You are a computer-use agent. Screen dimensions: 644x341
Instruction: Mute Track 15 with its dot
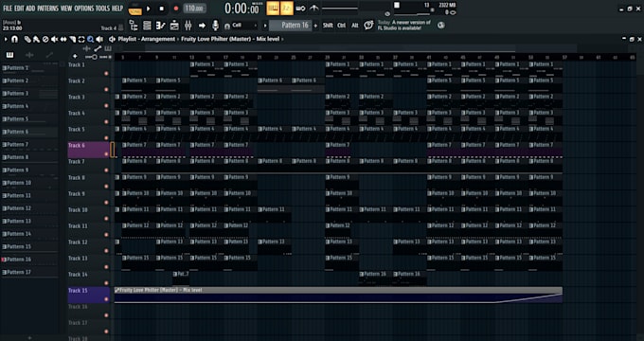click(x=106, y=299)
